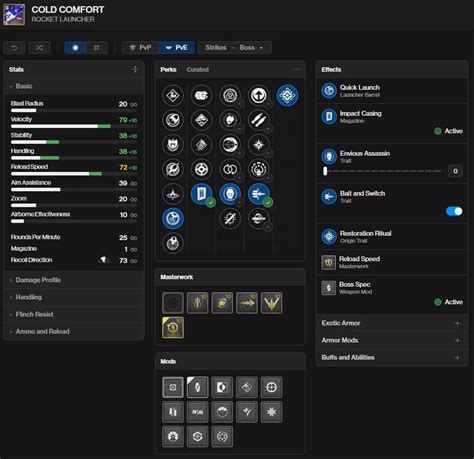This screenshot has height=459, width=474.
Task: Select the starburst mod icon
Action: point(271,412)
